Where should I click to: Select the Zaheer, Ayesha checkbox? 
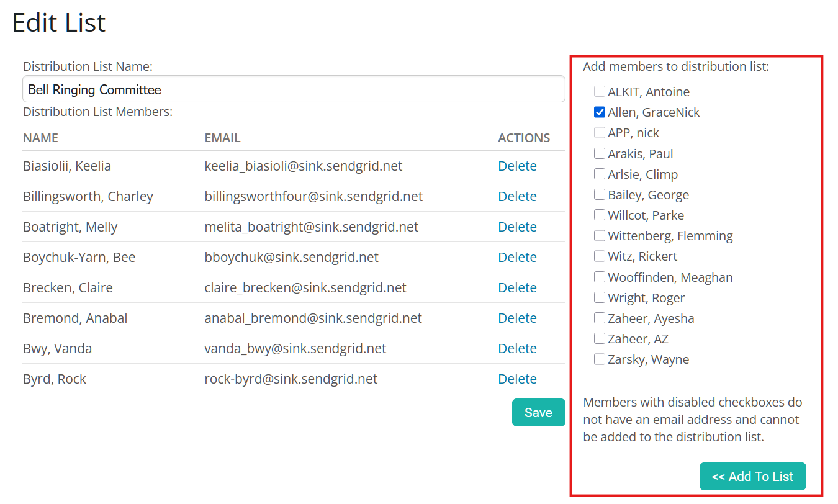pyautogui.click(x=600, y=318)
